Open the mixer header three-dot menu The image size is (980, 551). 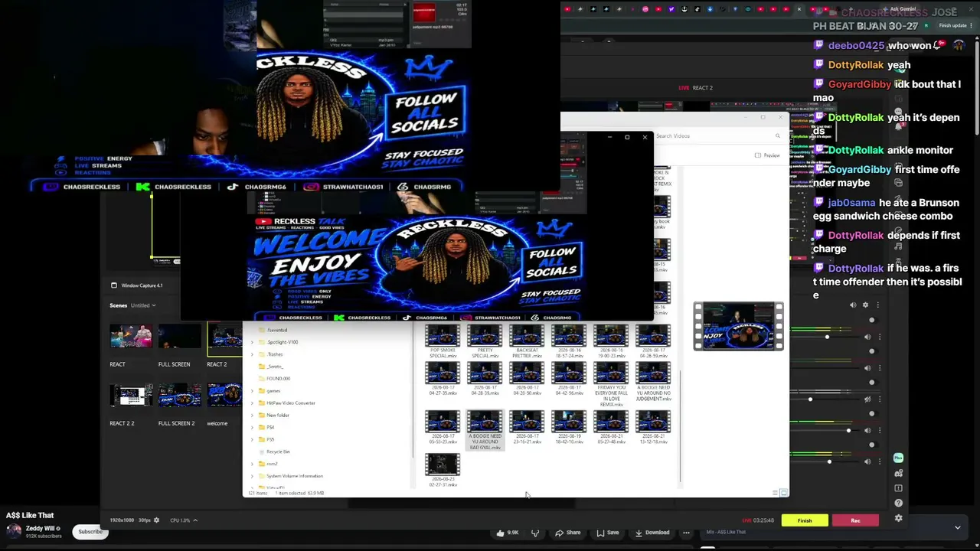point(878,305)
